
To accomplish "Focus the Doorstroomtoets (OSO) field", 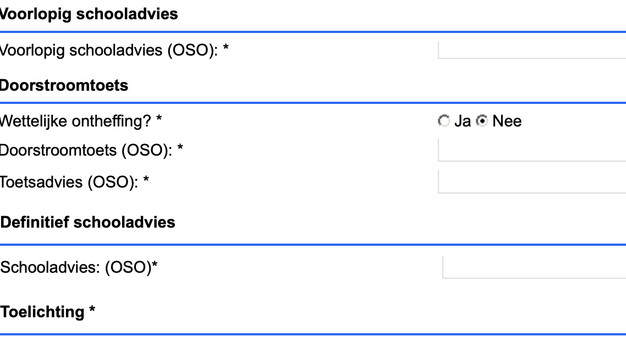I will tap(531, 150).
